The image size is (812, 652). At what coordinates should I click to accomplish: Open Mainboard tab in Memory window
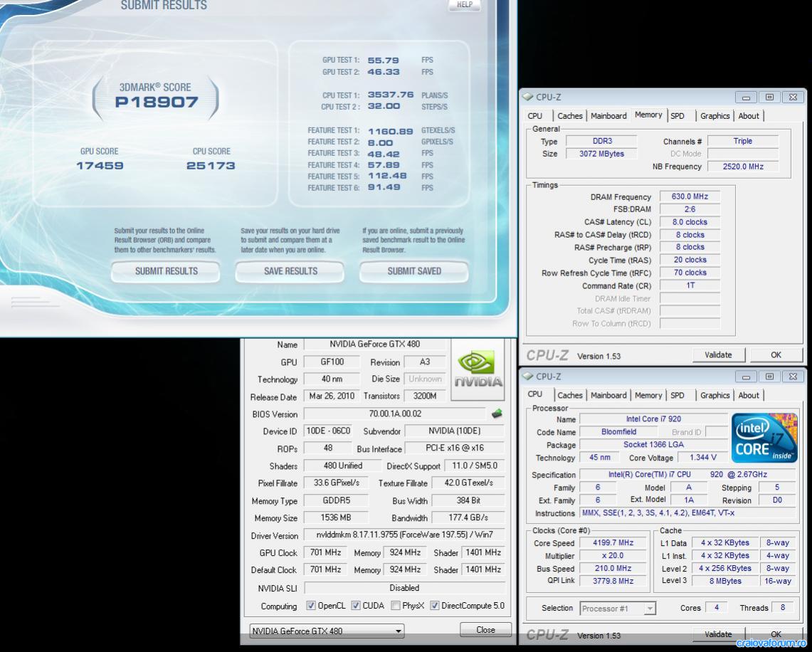point(608,116)
